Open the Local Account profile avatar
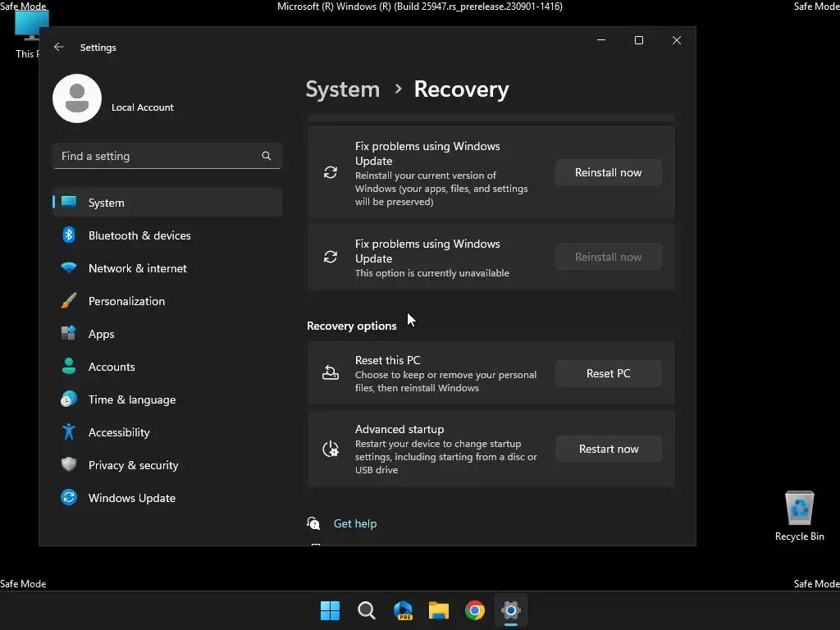840x630 pixels. (77, 98)
